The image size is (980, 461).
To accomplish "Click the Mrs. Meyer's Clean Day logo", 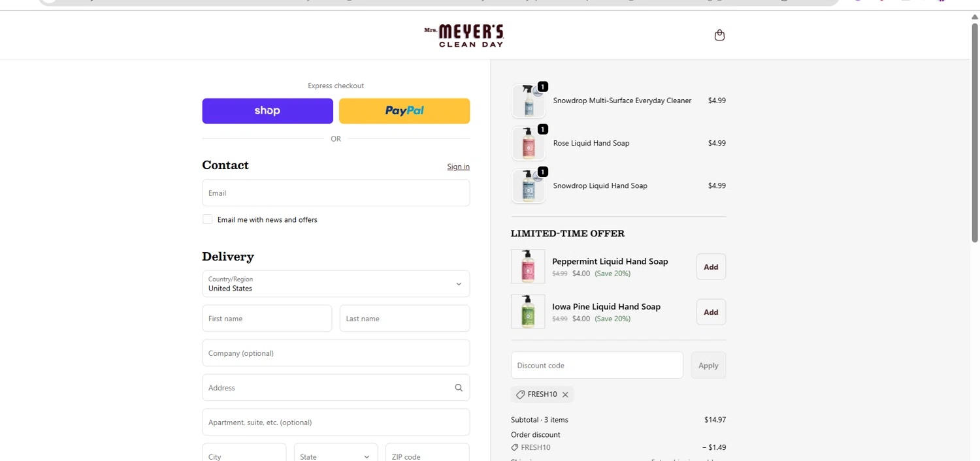I will [x=464, y=35].
